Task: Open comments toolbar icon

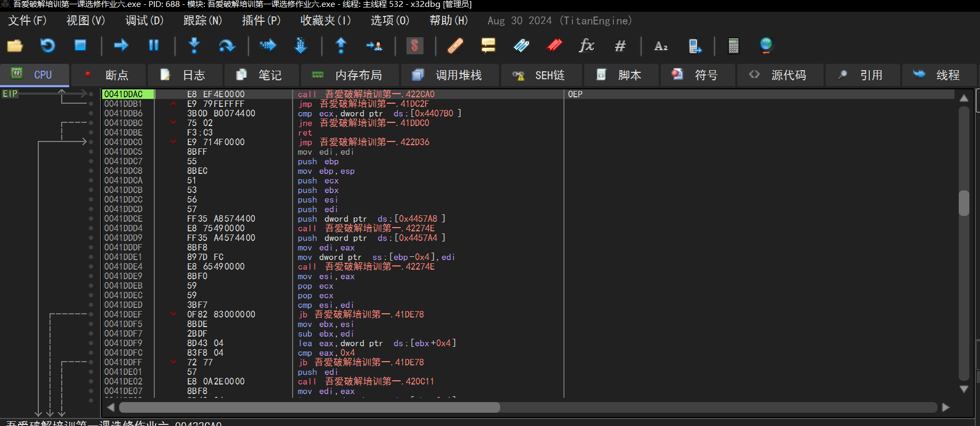Action: pyautogui.click(x=488, y=46)
